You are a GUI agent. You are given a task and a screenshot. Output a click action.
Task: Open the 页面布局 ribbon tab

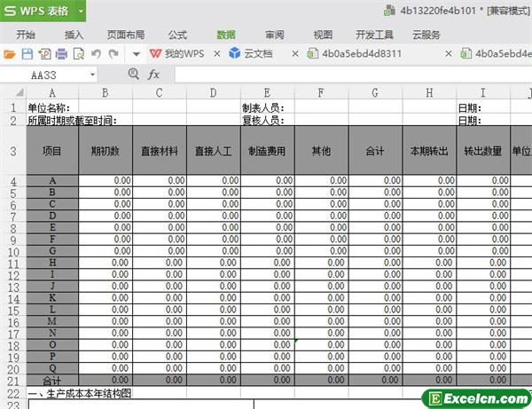125,35
